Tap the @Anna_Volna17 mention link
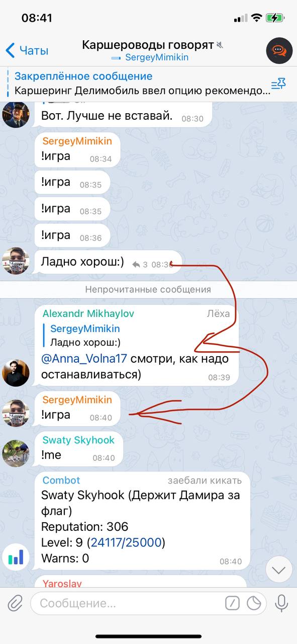 pos(84,359)
